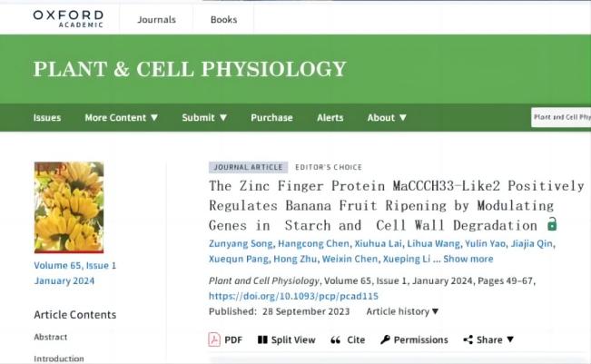Open the Journals tab

click(156, 19)
